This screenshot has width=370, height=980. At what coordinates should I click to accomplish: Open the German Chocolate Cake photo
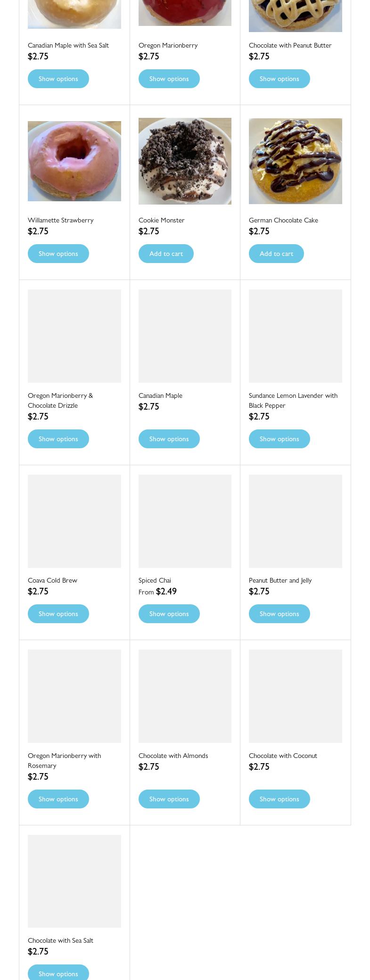(295, 161)
